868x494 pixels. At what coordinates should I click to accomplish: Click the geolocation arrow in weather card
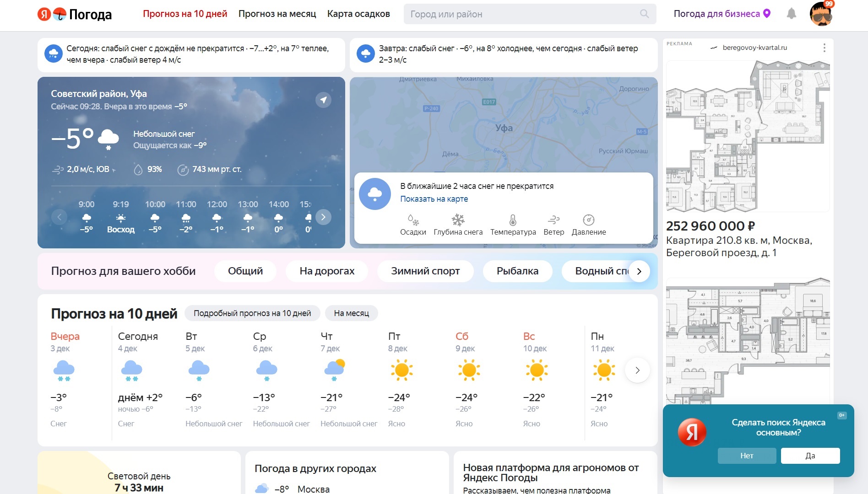point(323,100)
